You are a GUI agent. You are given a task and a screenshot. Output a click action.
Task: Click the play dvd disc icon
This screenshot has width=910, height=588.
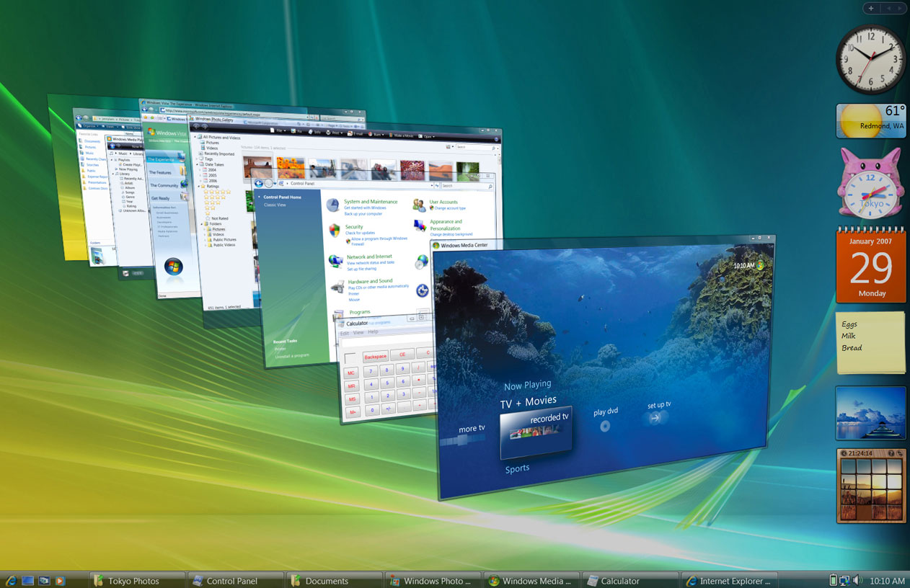(605, 426)
